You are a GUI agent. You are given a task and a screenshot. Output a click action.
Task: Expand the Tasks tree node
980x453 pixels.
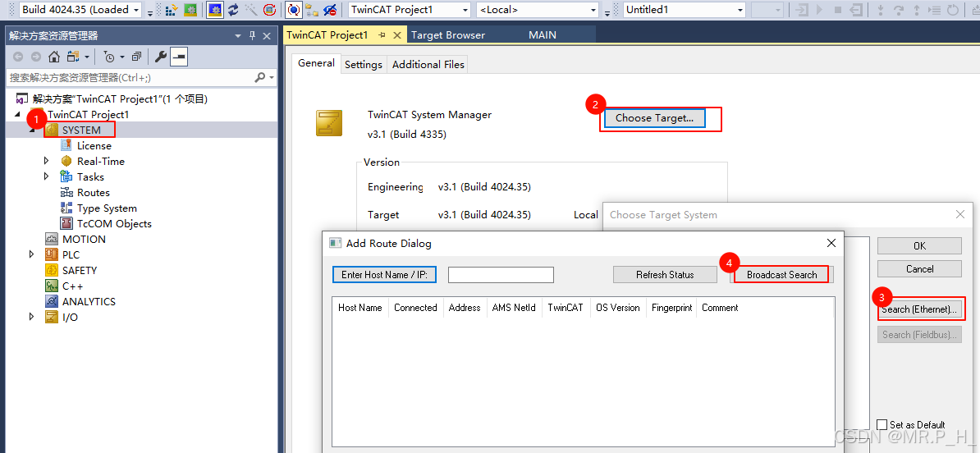(47, 176)
